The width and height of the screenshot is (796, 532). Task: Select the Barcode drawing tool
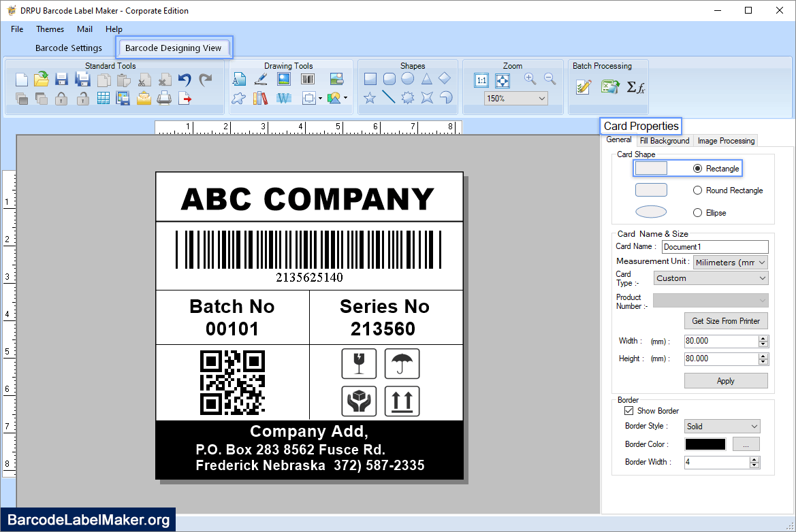307,78
